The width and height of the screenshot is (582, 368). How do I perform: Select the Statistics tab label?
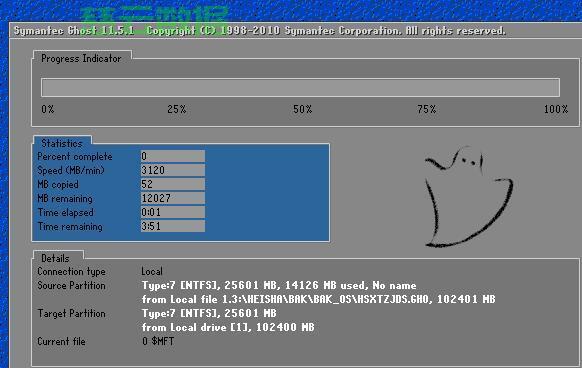pos(62,143)
